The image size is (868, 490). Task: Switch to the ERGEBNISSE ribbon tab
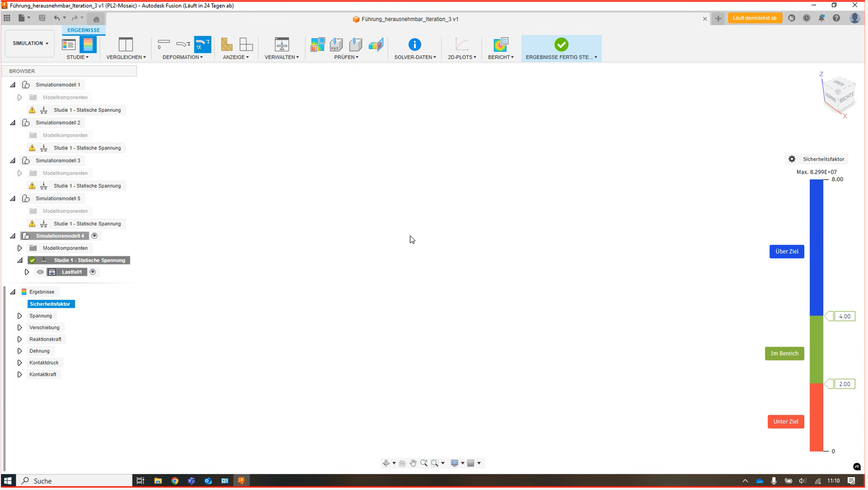coord(84,30)
